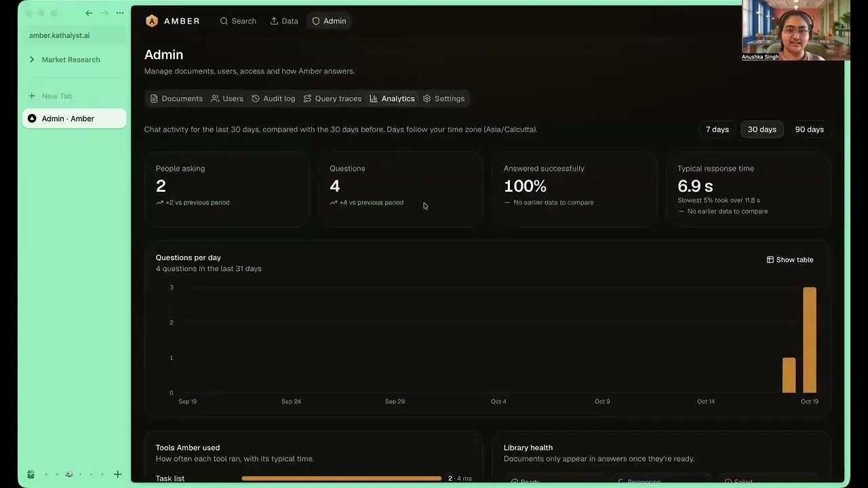
Task: Select the 7 days range
Action: (717, 129)
